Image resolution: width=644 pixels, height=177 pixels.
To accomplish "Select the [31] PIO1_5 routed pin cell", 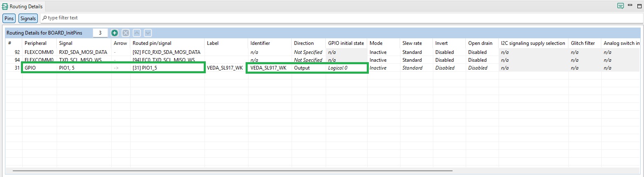I will [x=167, y=68].
